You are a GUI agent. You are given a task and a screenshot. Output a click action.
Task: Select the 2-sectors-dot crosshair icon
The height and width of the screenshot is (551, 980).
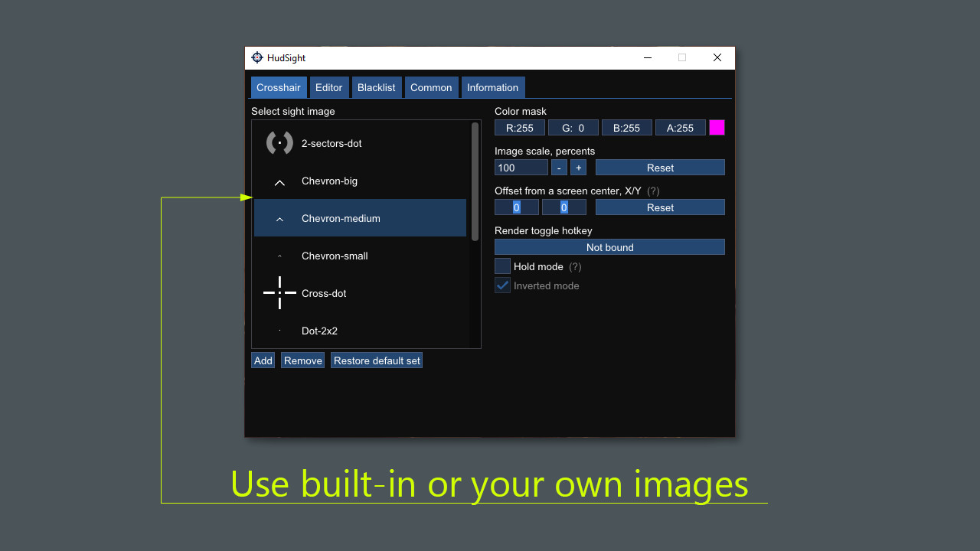[x=279, y=143]
